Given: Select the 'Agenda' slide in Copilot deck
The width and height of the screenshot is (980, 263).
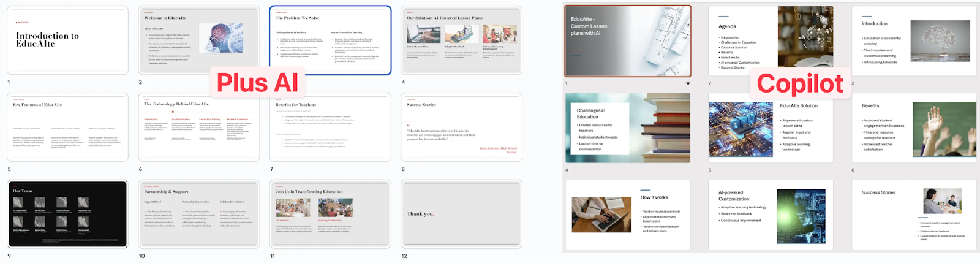Looking at the screenshot, I should point(771,41).
